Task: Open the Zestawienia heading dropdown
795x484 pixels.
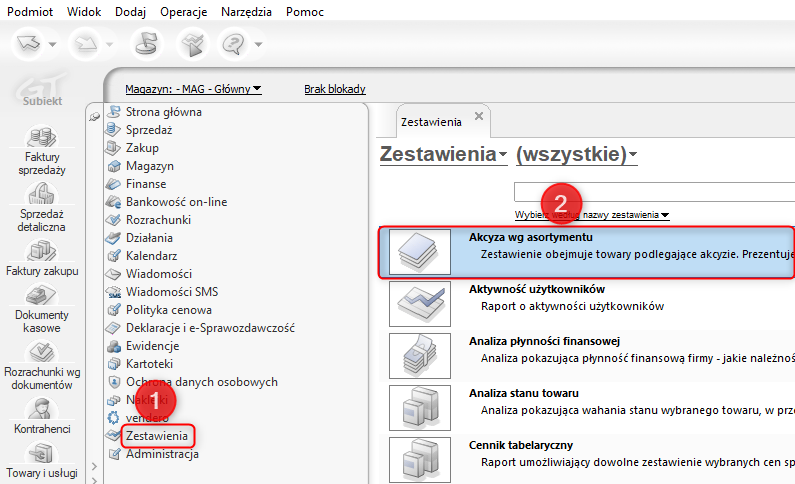Action: [x=443, y=154]
